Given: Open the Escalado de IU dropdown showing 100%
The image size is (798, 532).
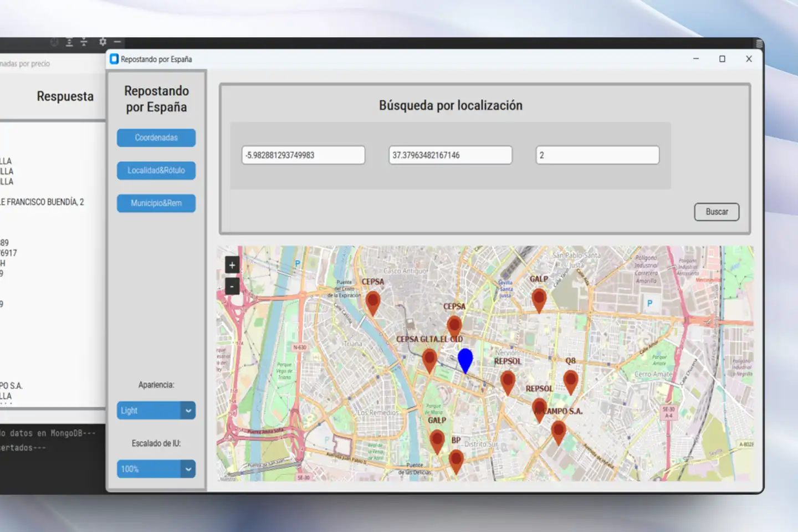Looking at the screenshot, I should (156, 469).
